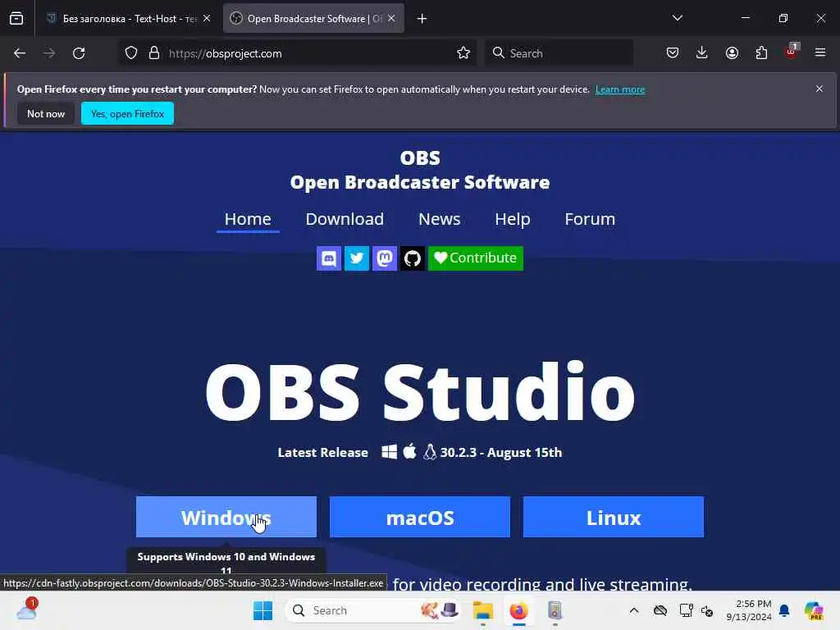Go back one page
The image size is (840, 630).
click(x=20, y=53)
